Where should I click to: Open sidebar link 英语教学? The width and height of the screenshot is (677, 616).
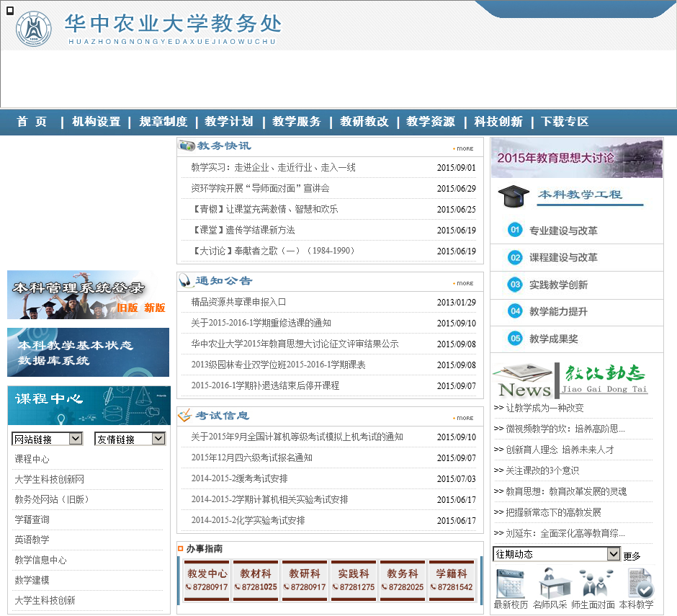click(x=32, y=540)
